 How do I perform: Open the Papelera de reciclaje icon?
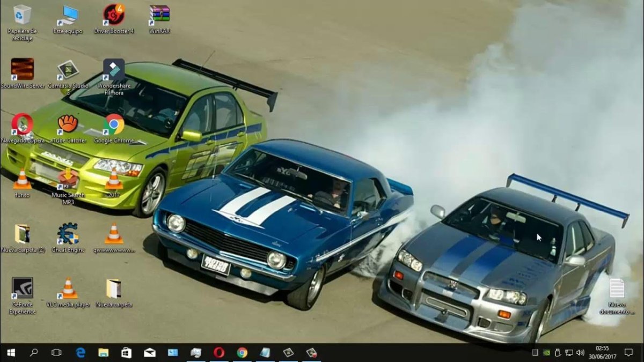[x=22, y=16]
